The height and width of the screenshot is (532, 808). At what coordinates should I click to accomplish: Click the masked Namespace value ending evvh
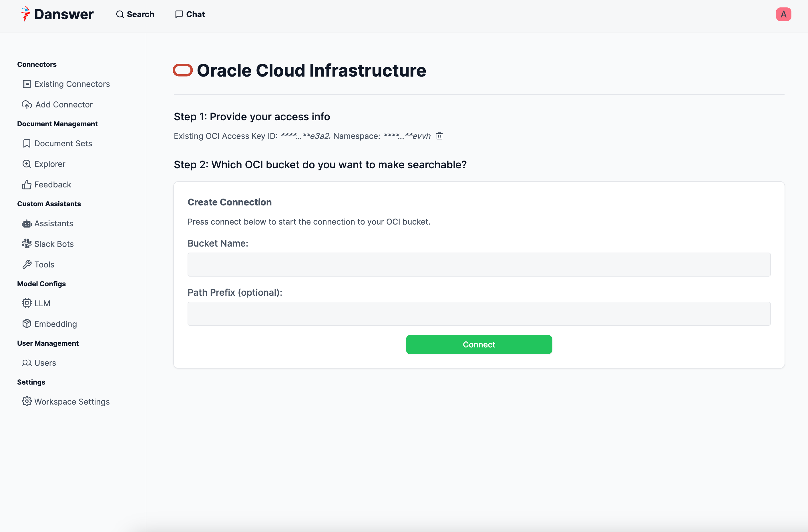(407, 136)
